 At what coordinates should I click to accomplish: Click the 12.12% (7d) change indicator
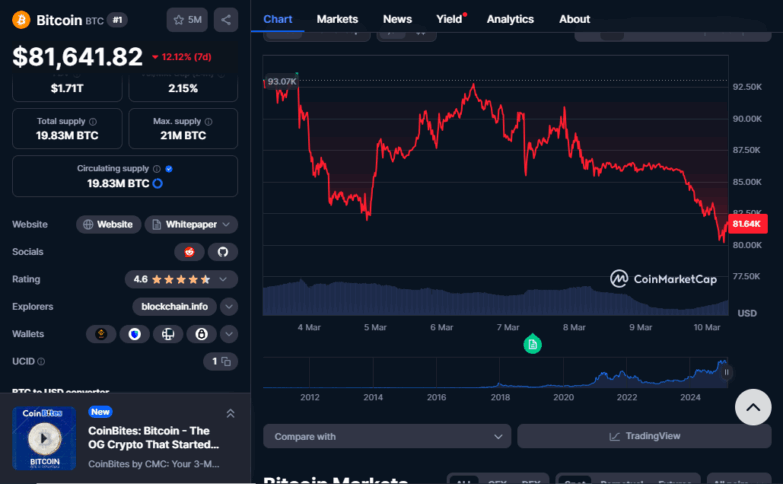(x=182, y=57)
